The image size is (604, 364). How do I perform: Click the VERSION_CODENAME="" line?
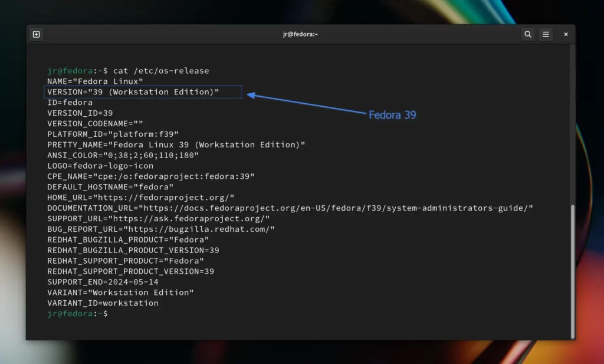[95, 124]
